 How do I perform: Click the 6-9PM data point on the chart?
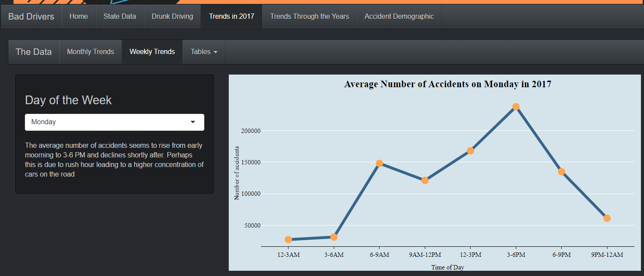click(561, 171)
